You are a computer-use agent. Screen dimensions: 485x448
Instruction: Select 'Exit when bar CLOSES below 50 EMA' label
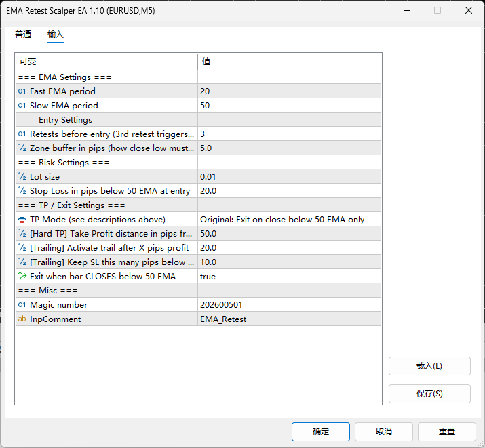[x=102, y=277]
